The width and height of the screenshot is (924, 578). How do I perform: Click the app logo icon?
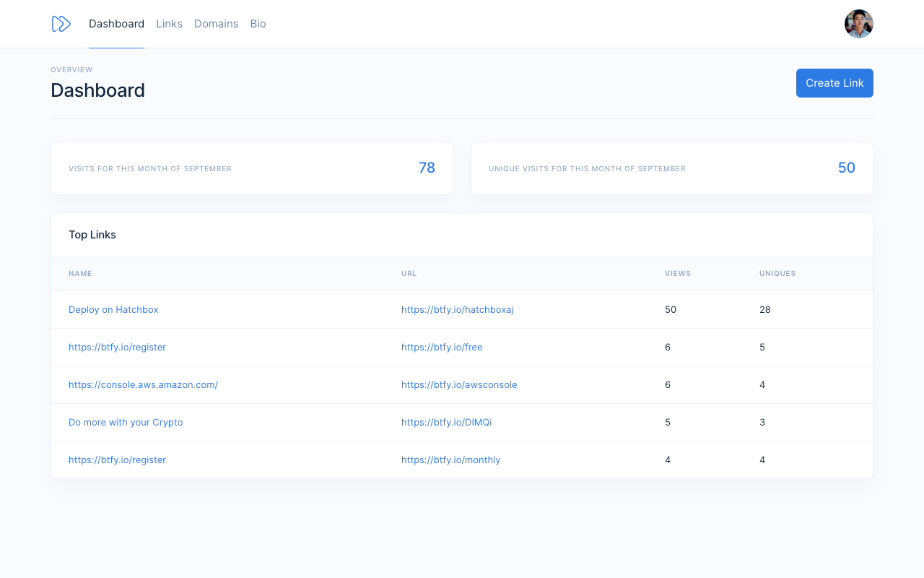tap(61, 24)
